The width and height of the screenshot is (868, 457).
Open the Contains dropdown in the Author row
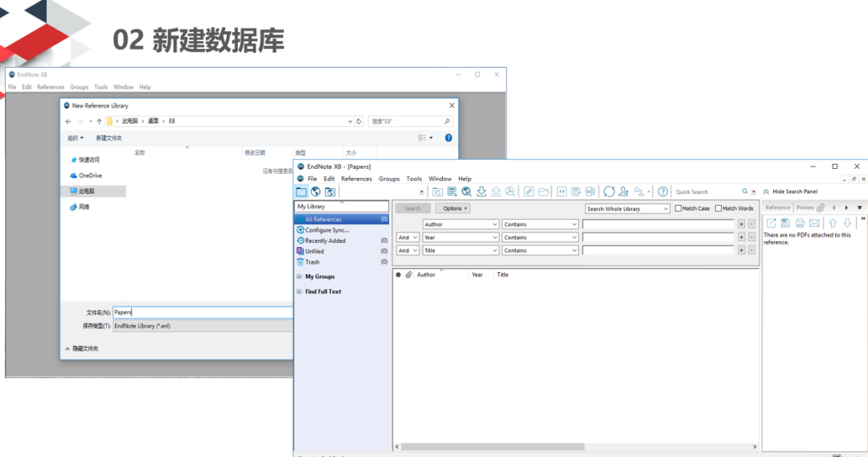(x=540, y=224)
